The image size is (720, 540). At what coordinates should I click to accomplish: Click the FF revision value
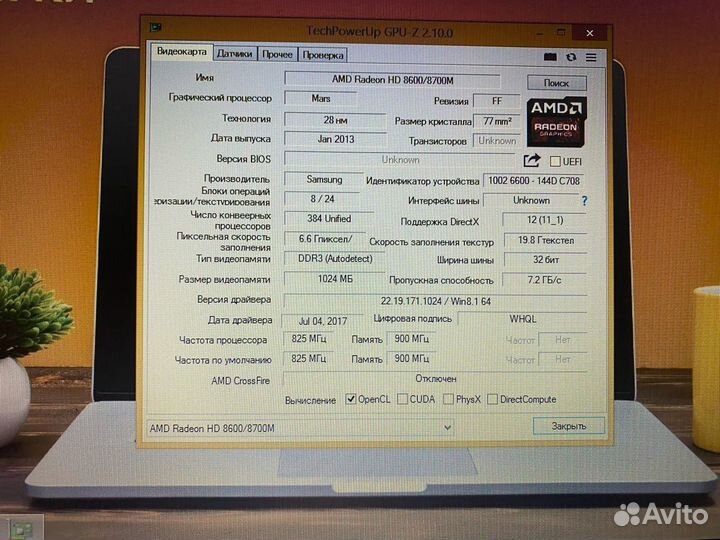[x=497, y=101]
